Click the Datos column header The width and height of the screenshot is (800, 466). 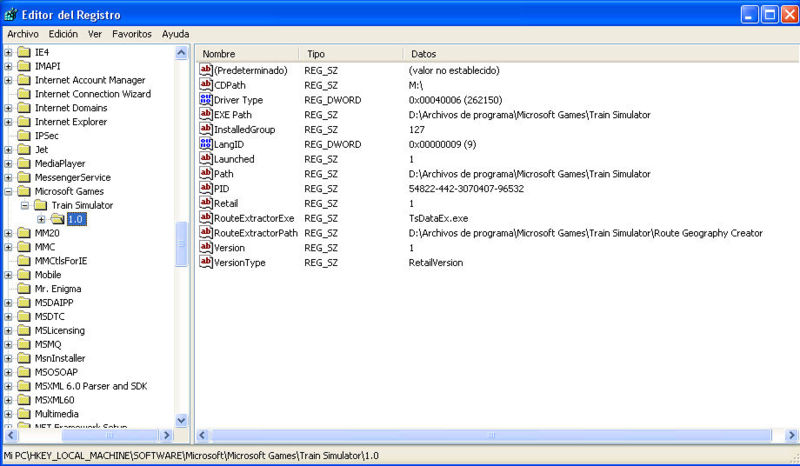[x=600, y=53]
